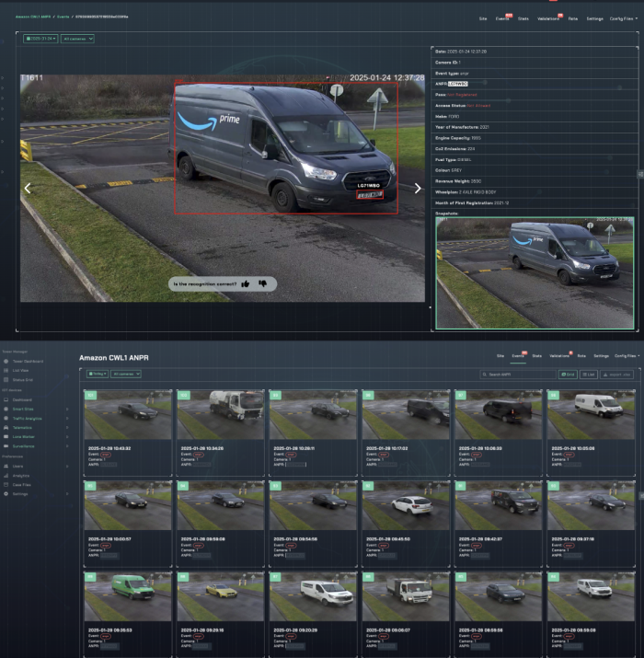Image resolution: width=644 pixels, height=658 pixels.
Task: Open Config Files dropdown in events grid header
Action: coord(627,356)
